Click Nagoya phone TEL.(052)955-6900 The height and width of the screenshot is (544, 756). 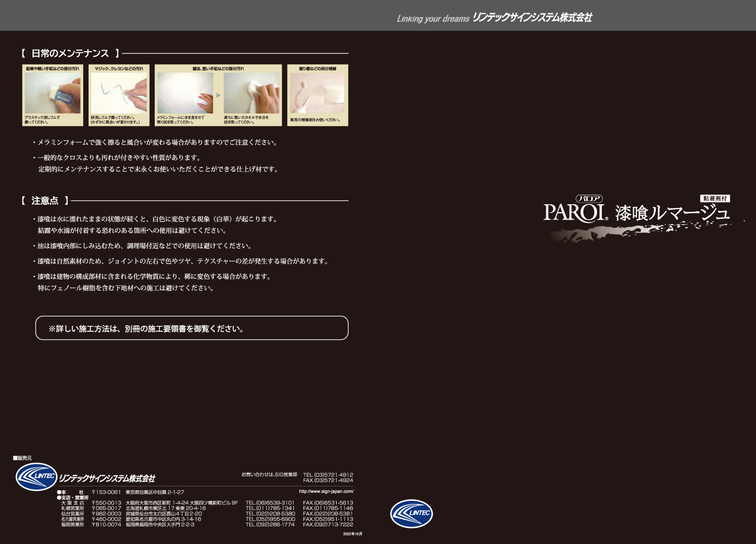270,519
